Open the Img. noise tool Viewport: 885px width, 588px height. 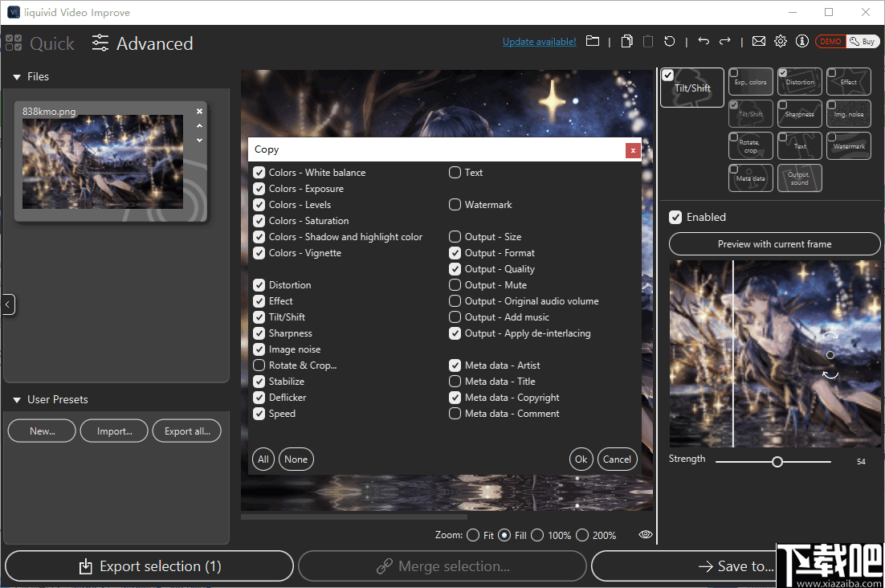[x=848, y=113]
